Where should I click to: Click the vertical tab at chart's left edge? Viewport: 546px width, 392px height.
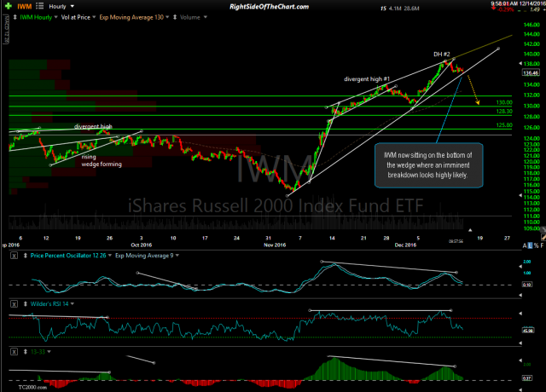[6, 29]
